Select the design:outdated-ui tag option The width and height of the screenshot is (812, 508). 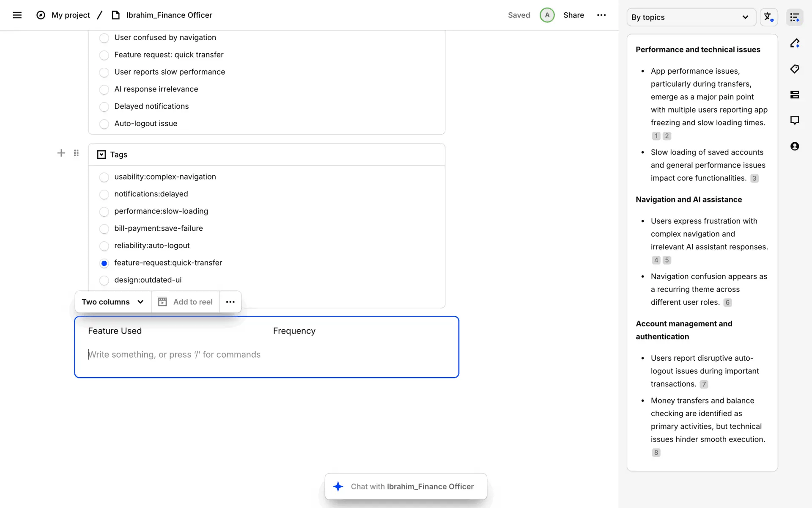pos(104,280)
